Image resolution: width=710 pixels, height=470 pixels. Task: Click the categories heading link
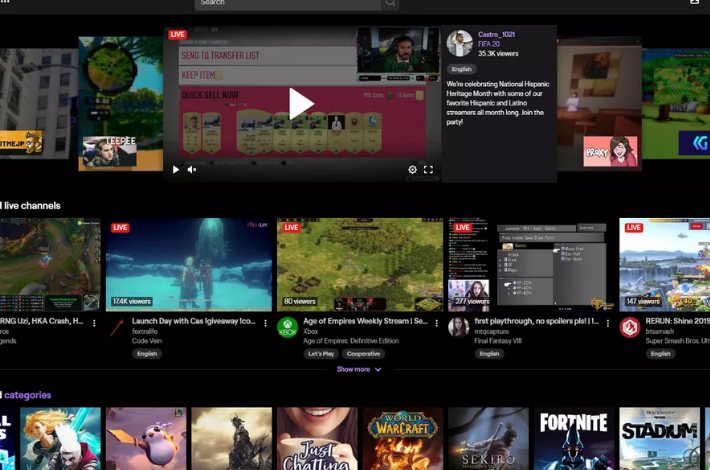click(28, 395)
